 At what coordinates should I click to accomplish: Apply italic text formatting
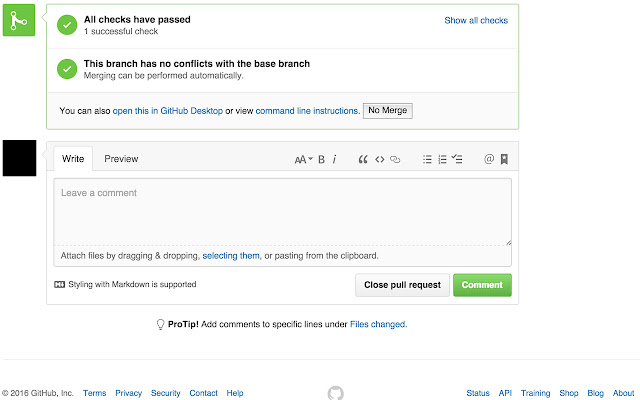334,159
